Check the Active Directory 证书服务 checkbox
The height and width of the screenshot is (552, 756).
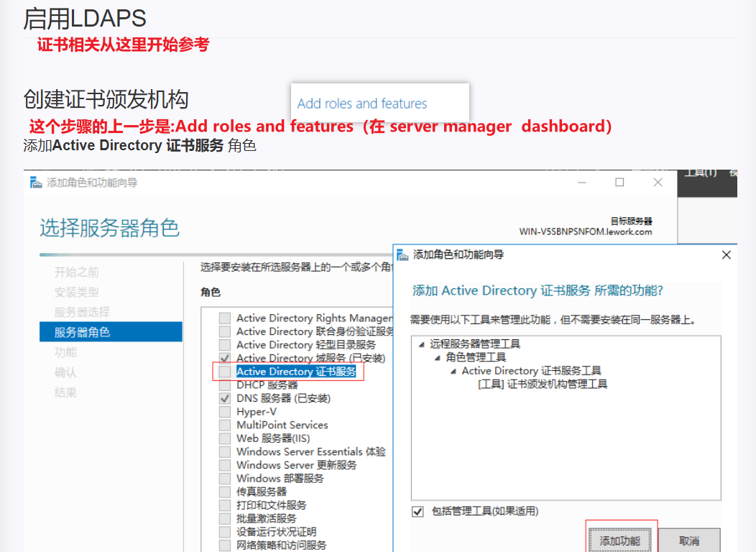(x=225, y=372)
